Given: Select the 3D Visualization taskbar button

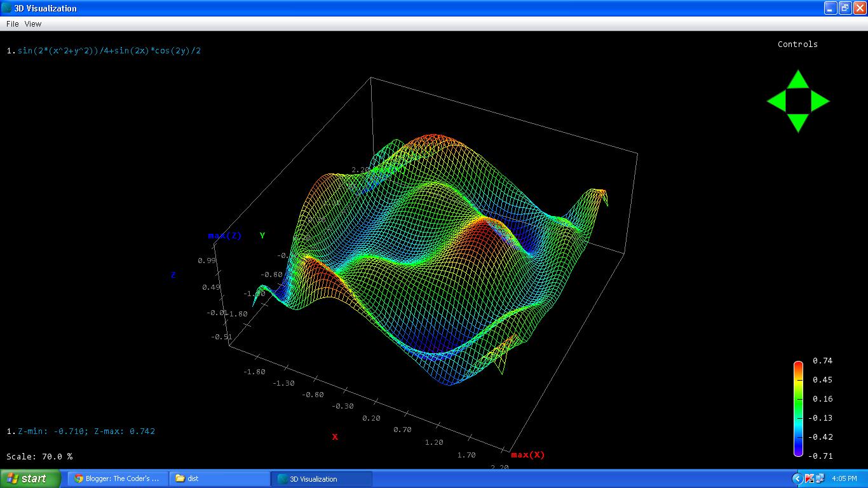Looking at the screenshot, I should (321, 478).
